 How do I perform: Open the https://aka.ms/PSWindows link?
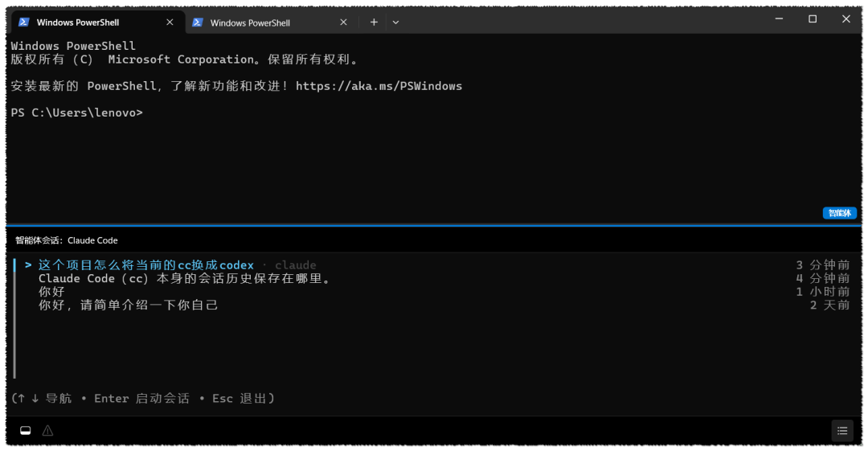click(x=379, y=86)
